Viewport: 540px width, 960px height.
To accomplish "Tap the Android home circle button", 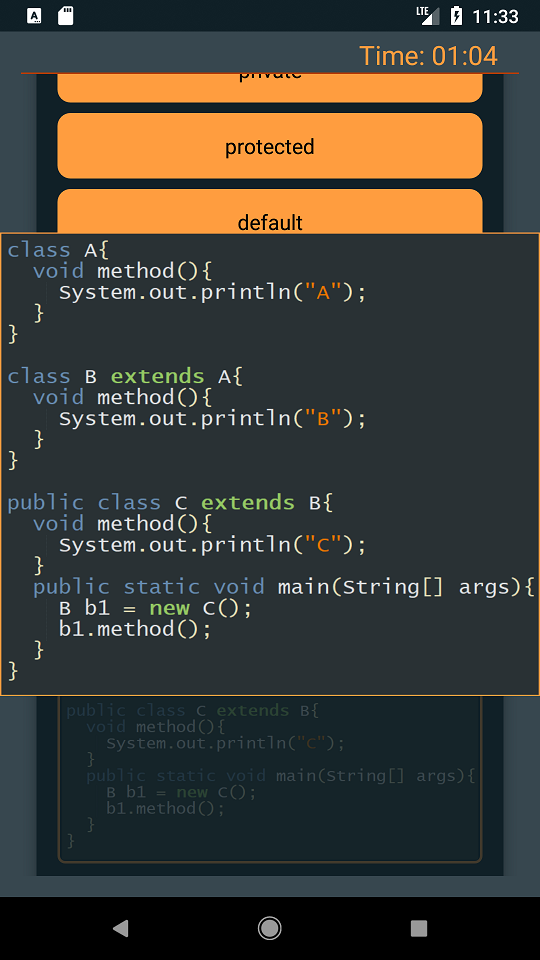I will [269, 928].
